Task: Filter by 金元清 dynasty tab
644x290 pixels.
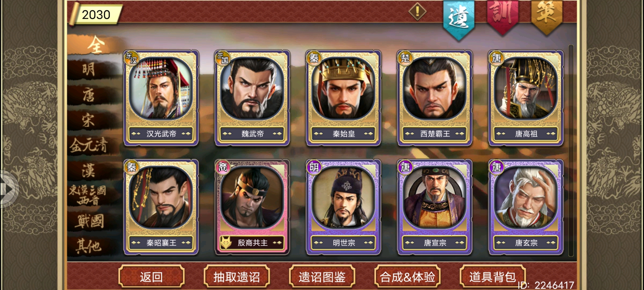Action: click(x=89, y=145)
